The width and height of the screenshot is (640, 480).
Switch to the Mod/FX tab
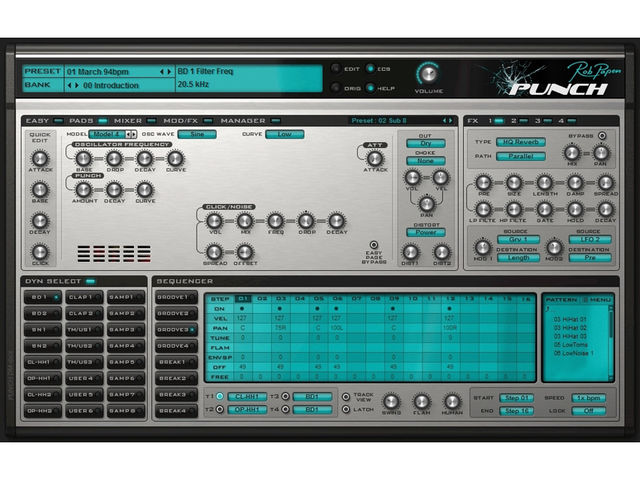(x=188, y=121)
